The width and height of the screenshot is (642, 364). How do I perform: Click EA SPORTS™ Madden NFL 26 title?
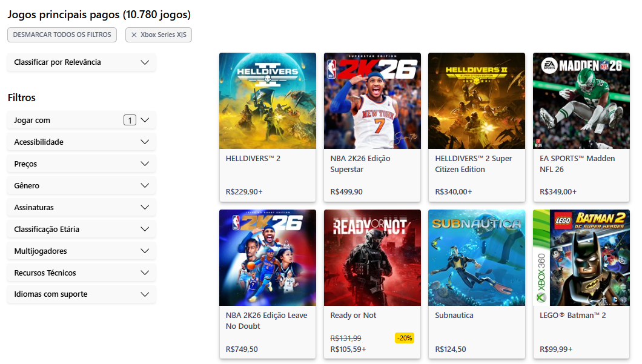[x=577, y=164]
